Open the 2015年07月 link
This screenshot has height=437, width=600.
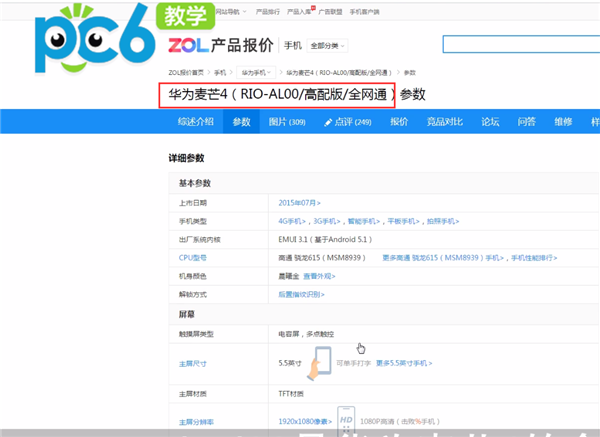(x=299, y=203)
